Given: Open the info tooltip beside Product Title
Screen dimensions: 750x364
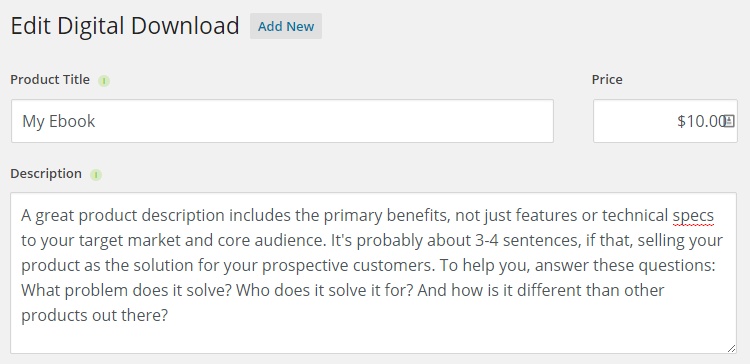Looking at the screenshot, I should pos(104,81).
